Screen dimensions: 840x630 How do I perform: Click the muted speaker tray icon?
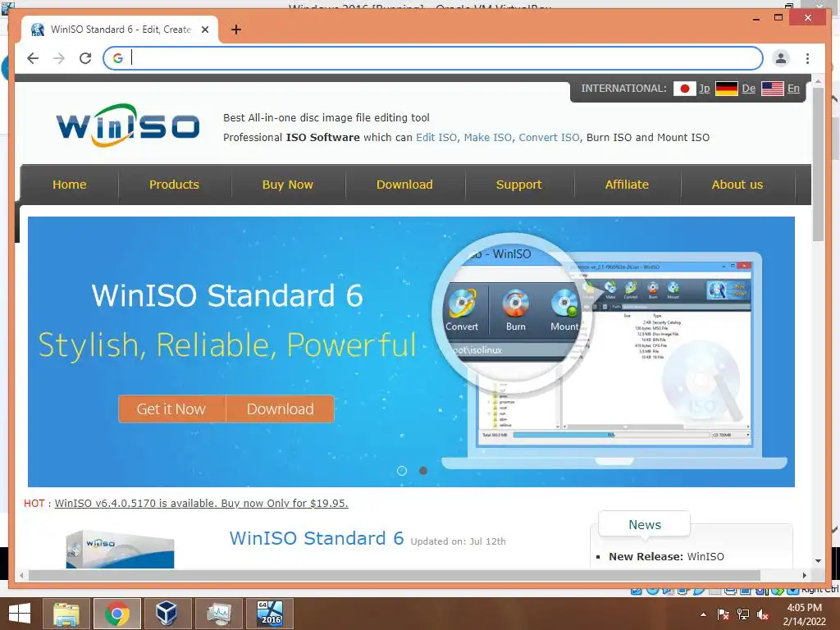(763, 614)
